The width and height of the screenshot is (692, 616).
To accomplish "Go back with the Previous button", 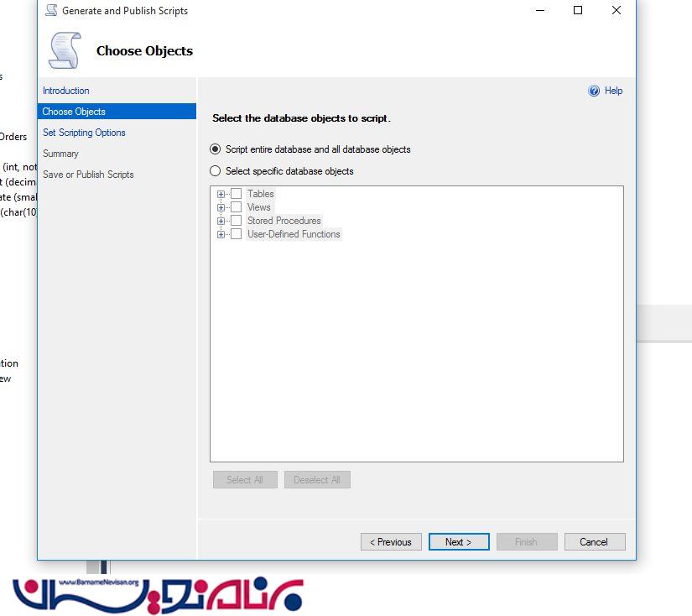I will click(x=391, y=542).
